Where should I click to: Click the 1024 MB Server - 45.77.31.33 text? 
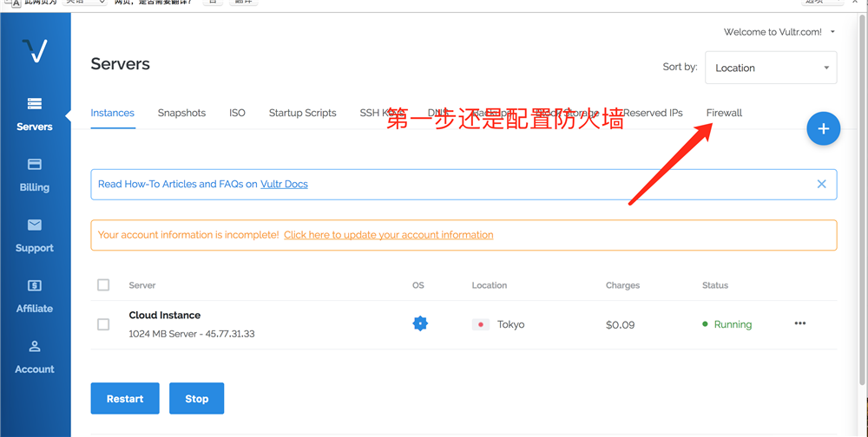coord(192,334)
